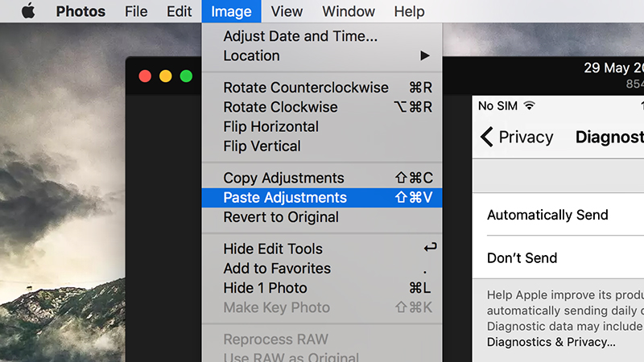Screen dimensions: 644x362
Task: Open the View menu
Action: pos(287,11)
